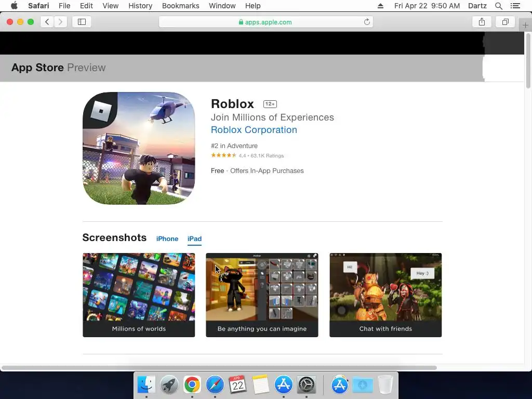Viewport: 532px width, 399px height.
Task: Click the Free price label
Action: click(218, 171)
